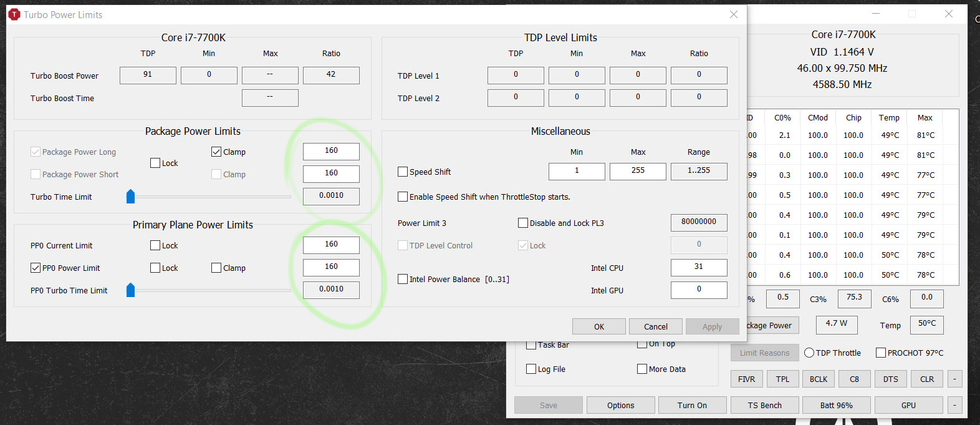Click the TDP Level 1 Ratio field
The height and width of the screenshot is (425, 980).
tap(699, 75)
